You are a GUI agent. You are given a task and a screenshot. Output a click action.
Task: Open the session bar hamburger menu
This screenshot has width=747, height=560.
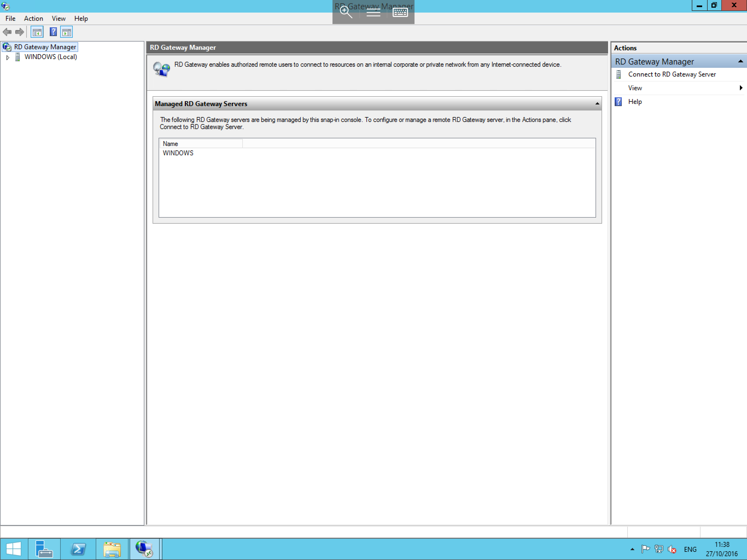coord(373,13)
